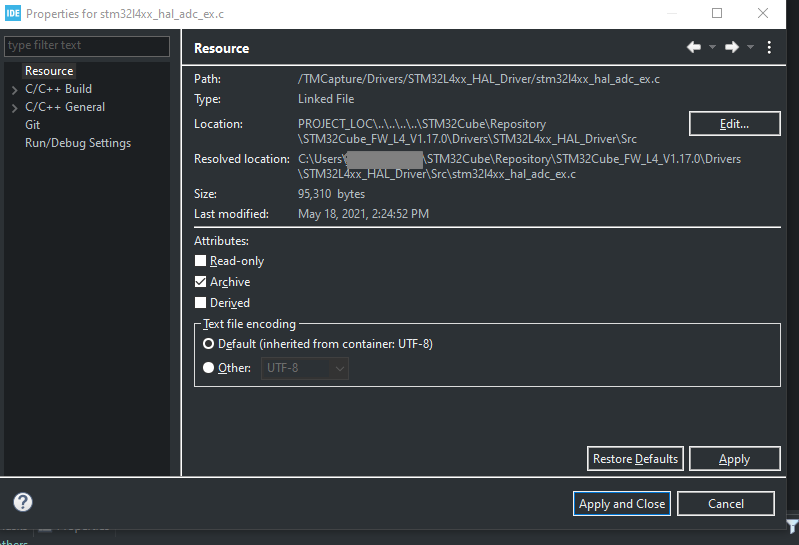Open back history dropdown arrow
Image resolution: width=799 pixels, height=545 pixels.
pos(712,47)
